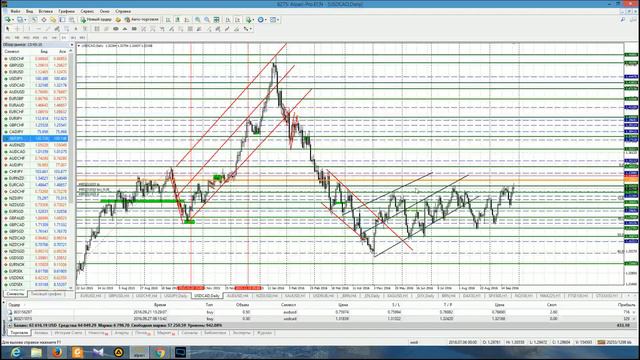The image size is (640, 360).
Task: Open the Вставка menu
Action: click(x=45, y=11)
